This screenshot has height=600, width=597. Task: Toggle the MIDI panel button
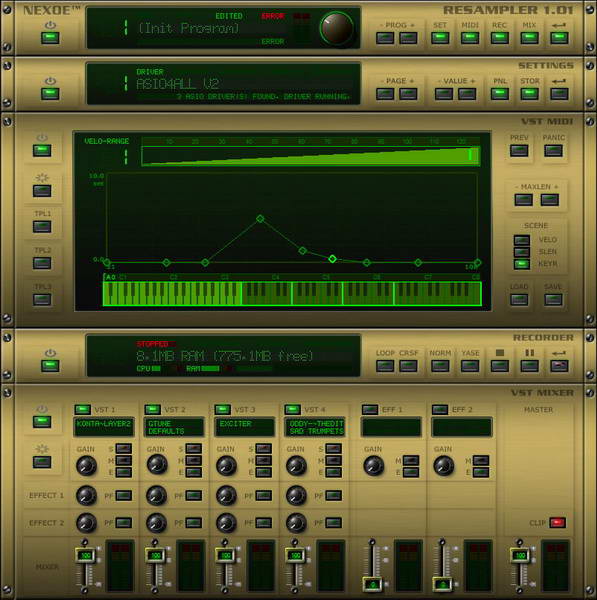tap(470, 38)
